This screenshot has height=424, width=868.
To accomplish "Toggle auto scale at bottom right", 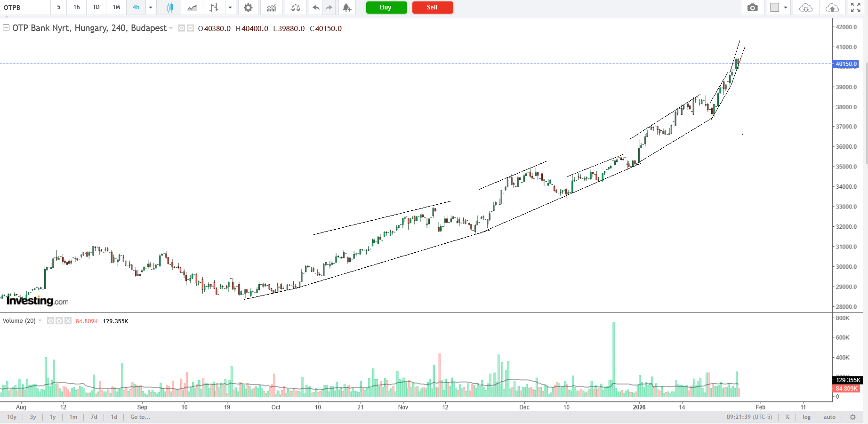I will tap(829, 417).
